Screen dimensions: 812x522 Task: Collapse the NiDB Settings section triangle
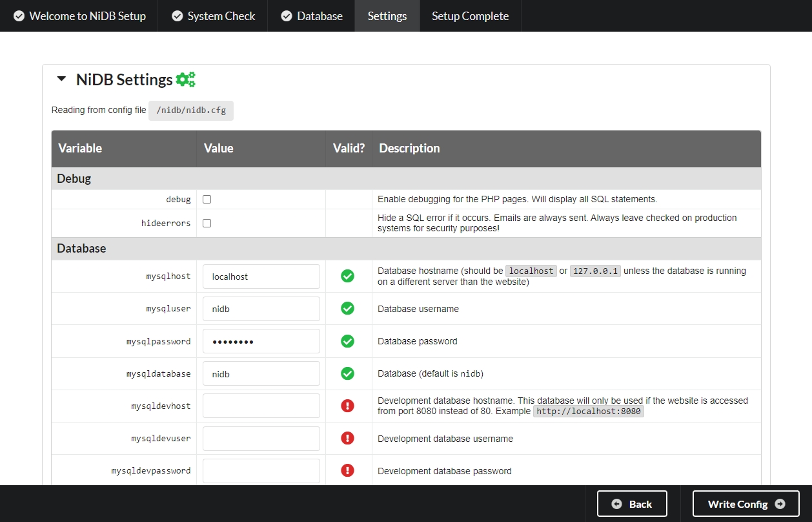point(62,79)
